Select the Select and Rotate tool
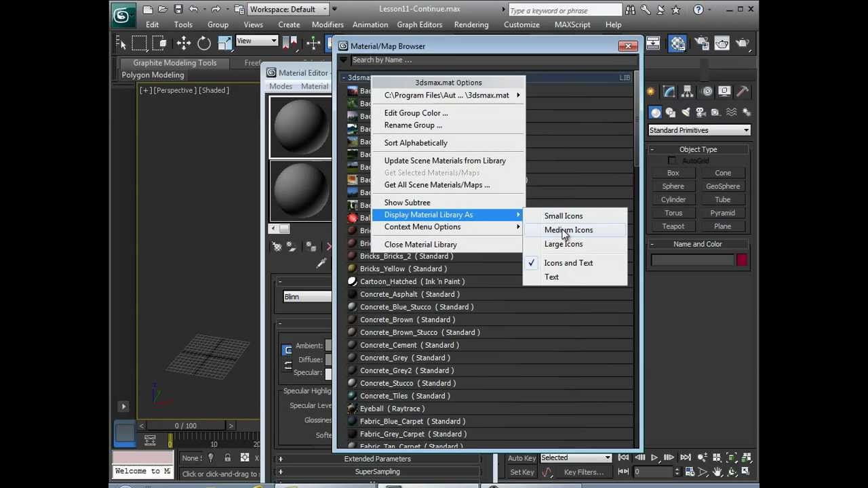The image size is (868, 488). click(x=204, y=43)
